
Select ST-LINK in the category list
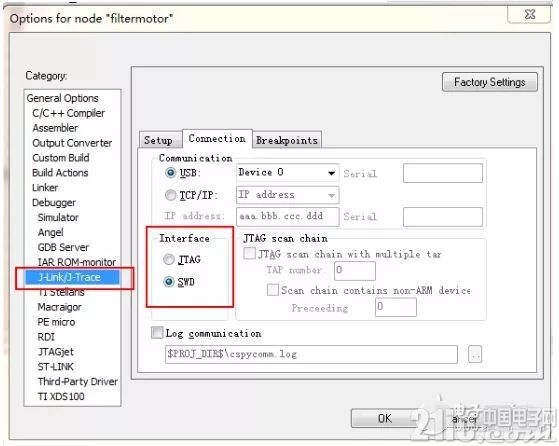56,366
